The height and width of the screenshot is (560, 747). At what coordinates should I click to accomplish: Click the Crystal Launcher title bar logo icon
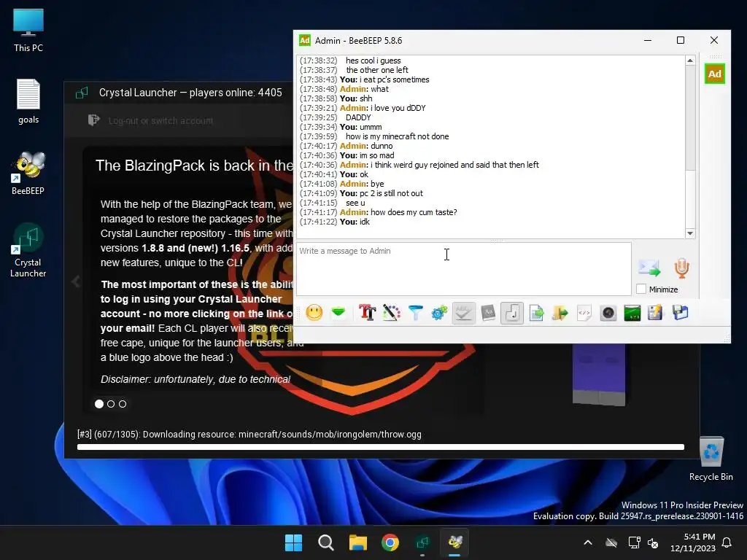82,93
